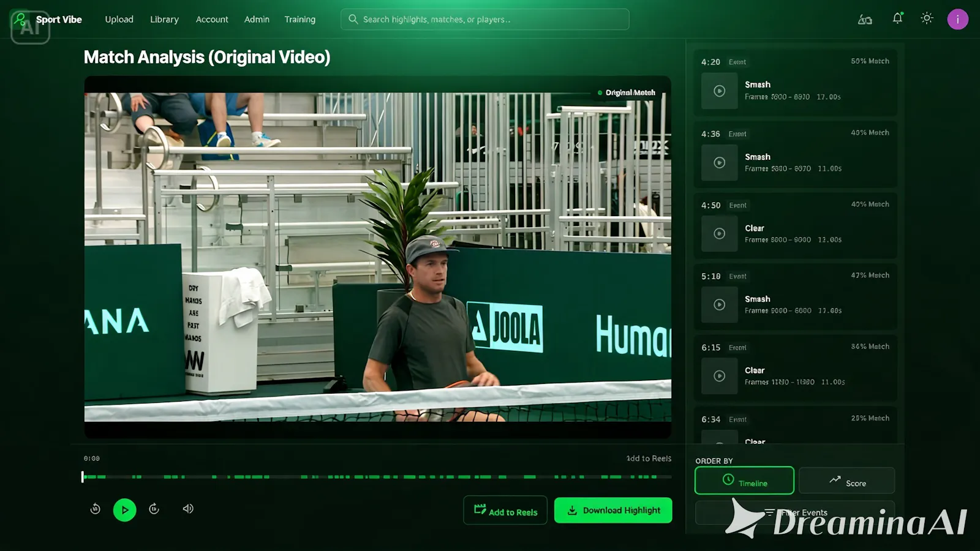Rewind using the skip-back icon
Image resolution: width=980 pixels, height=551 pixels.
coord(95,509)
